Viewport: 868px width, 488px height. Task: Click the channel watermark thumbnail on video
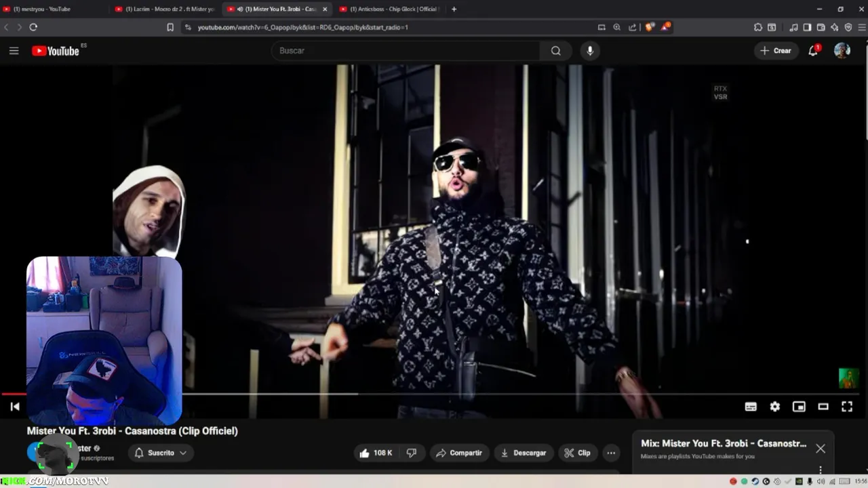point(848,378)
